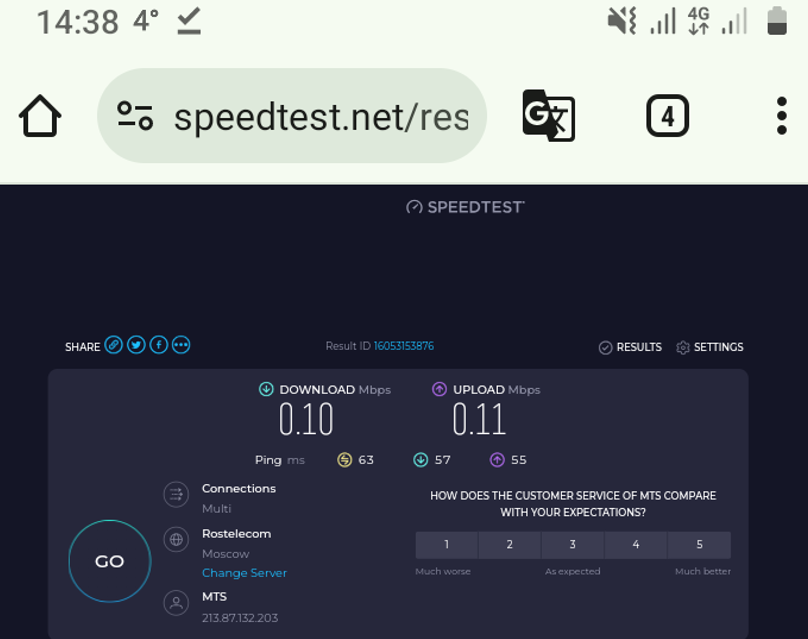
Task: Open site settings icon in address bar
Action: 135,116
